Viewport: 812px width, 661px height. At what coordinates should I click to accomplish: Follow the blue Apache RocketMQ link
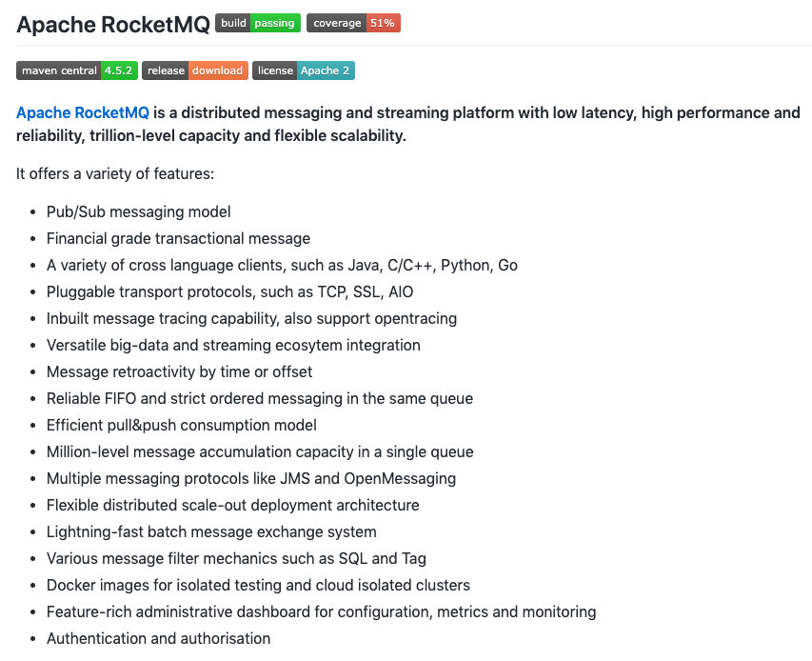coord(83,112)
